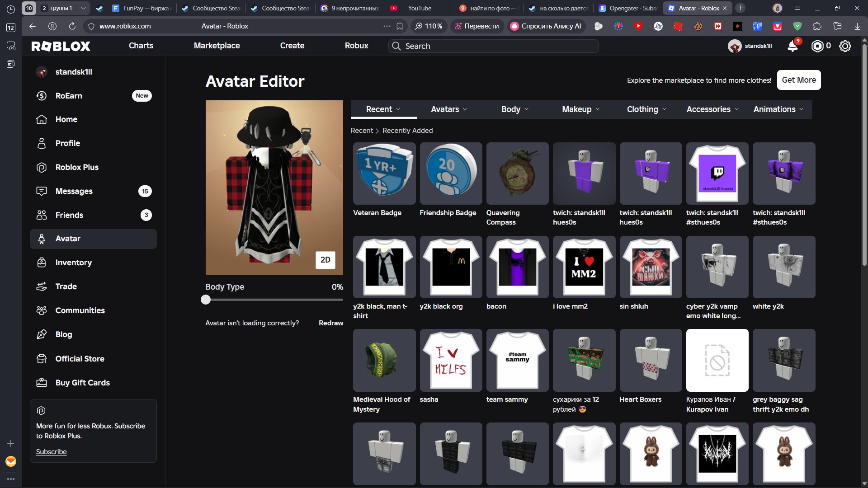Bookmark this page via the bookmark icon

[x=400, y=26]
